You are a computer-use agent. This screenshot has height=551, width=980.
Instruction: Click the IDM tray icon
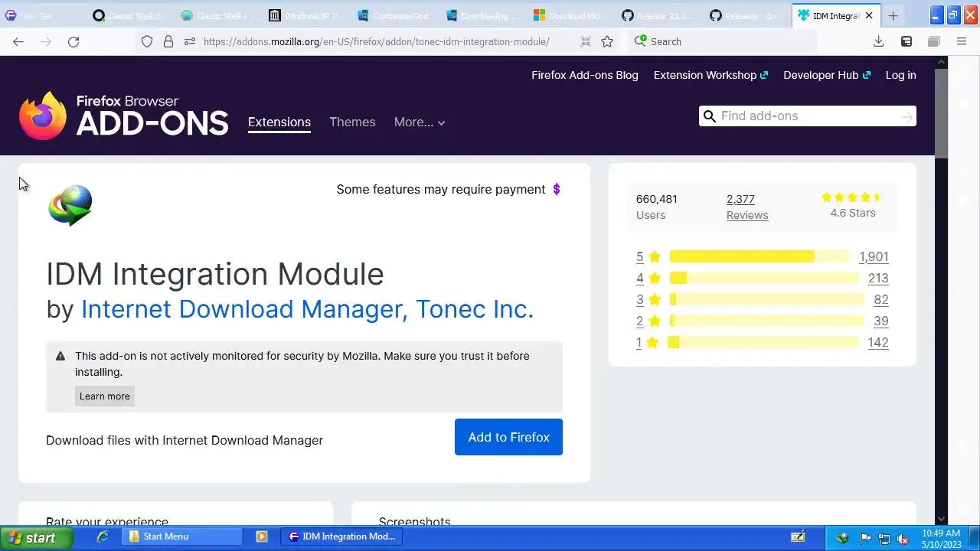point(843,538)
